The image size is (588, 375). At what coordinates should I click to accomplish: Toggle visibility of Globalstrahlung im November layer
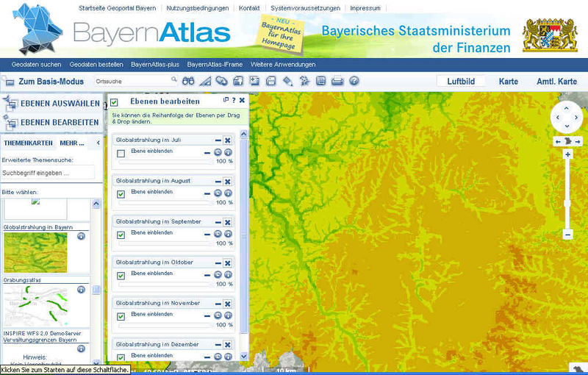tap(121, 317)
